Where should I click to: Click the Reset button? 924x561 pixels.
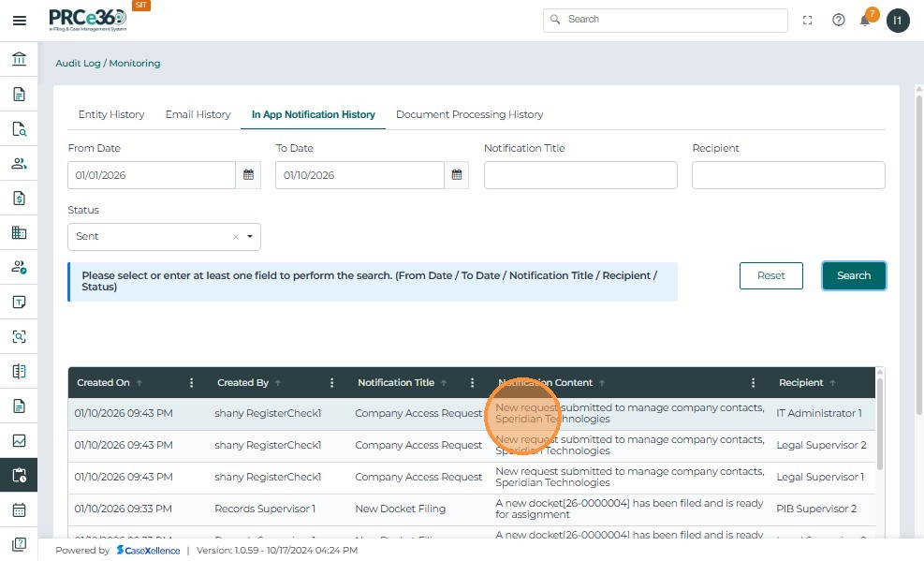pyautogui.click(x=770, y=275)
